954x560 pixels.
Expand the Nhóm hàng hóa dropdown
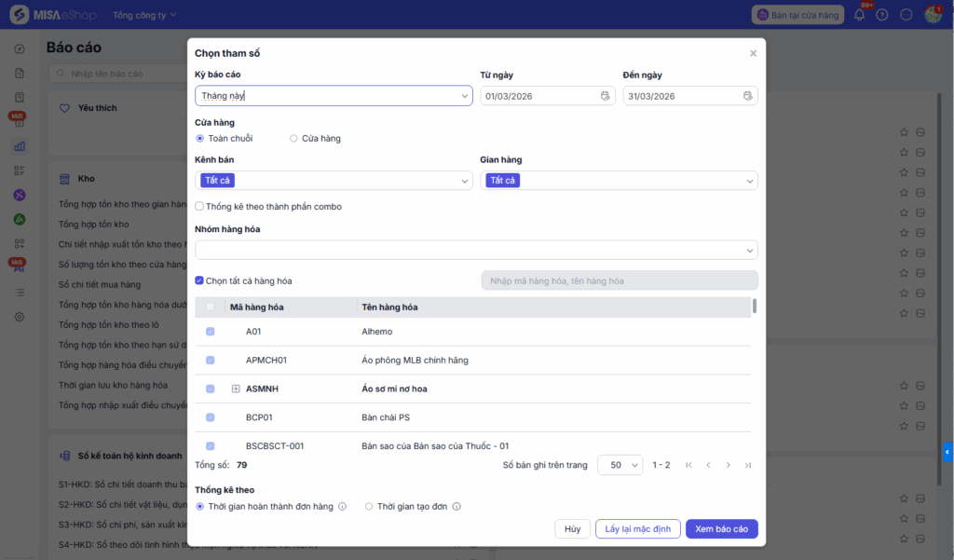point(475,250)
